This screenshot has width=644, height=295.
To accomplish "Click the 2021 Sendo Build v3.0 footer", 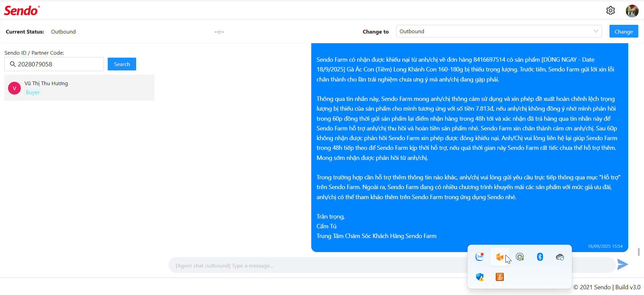I will [607, 287].
